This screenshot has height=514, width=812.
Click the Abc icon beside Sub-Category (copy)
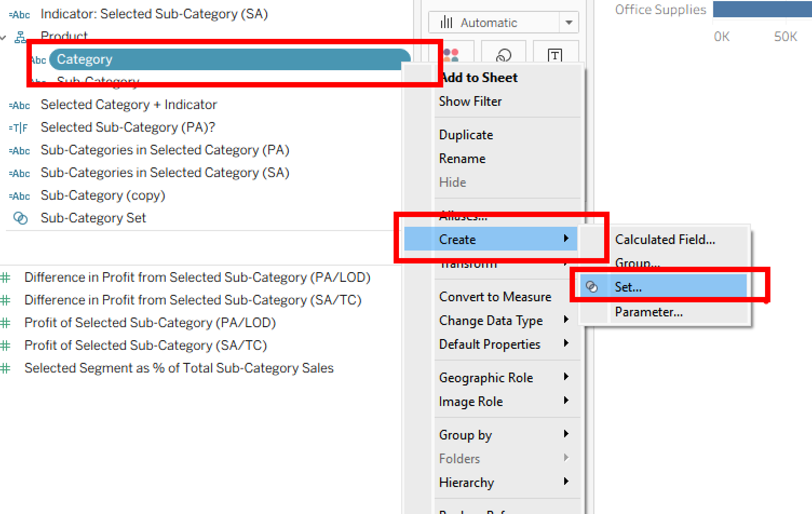pyautogui.click(x=20, y=196)
